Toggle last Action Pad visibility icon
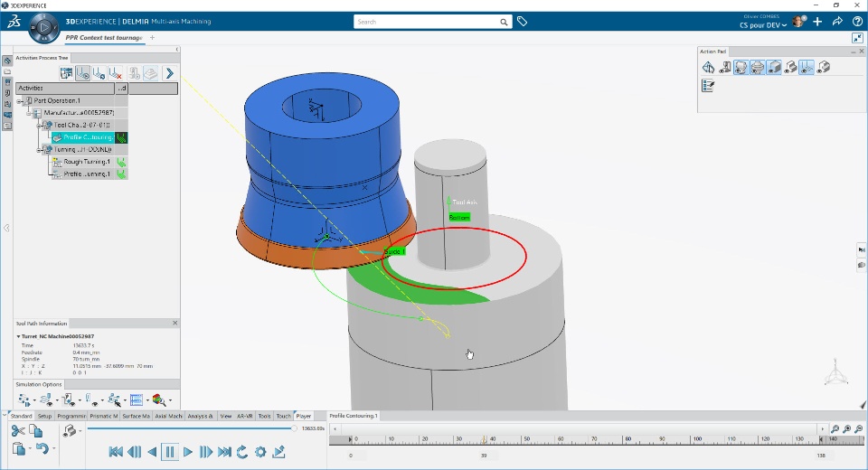 [x=823, y=68]
